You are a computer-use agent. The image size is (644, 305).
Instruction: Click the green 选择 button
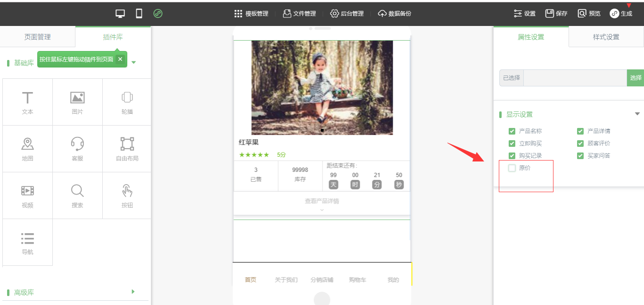point(635,78)
